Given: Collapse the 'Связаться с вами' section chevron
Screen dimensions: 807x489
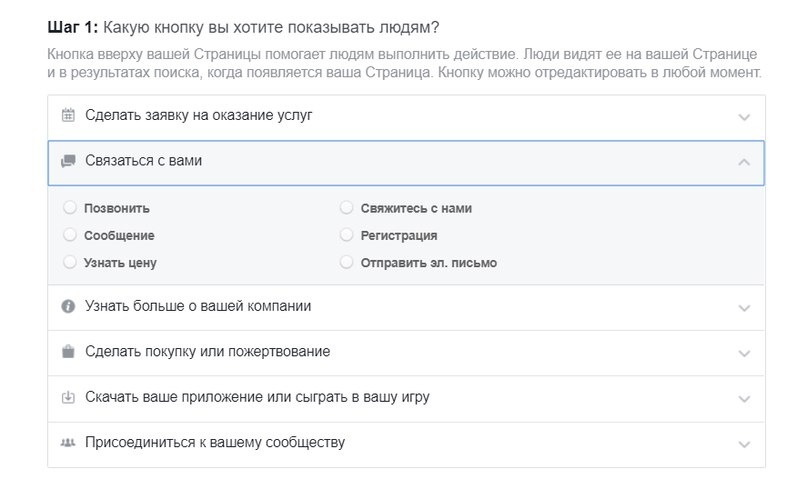Looking at the screenshot, I should coord(743,162).
